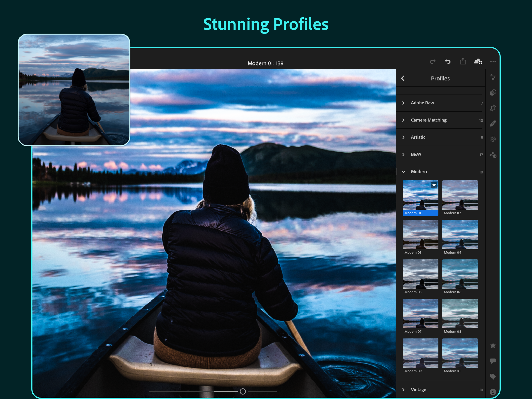Apply the Modern 06 profile thumbnail

coord(460,277)
